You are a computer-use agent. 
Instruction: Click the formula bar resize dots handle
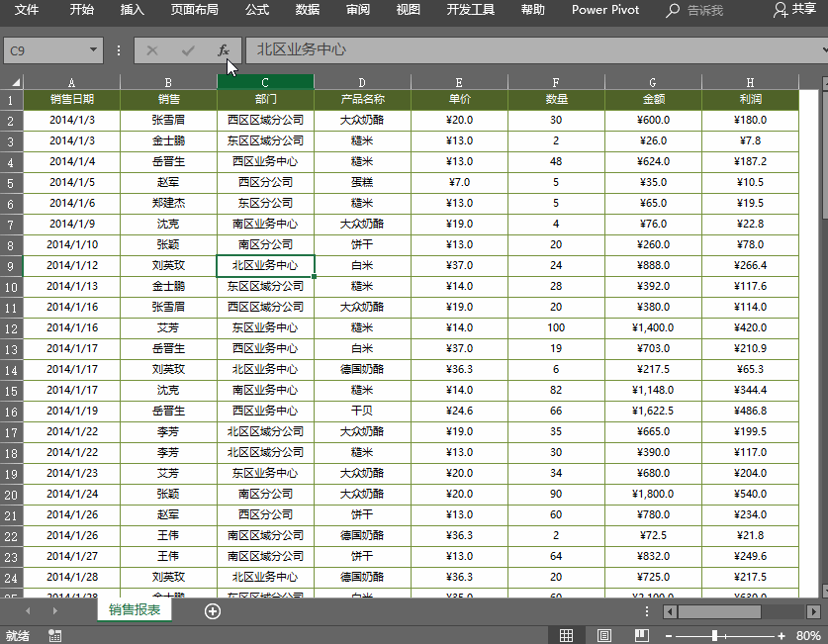tap(119, 50)
